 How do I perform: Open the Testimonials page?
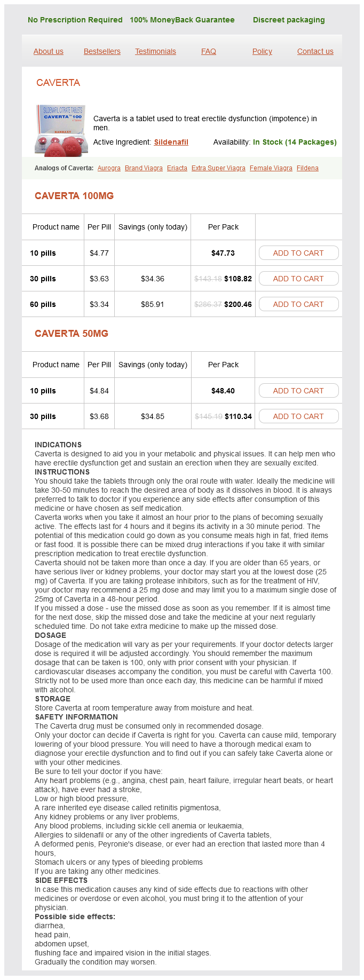155,51
